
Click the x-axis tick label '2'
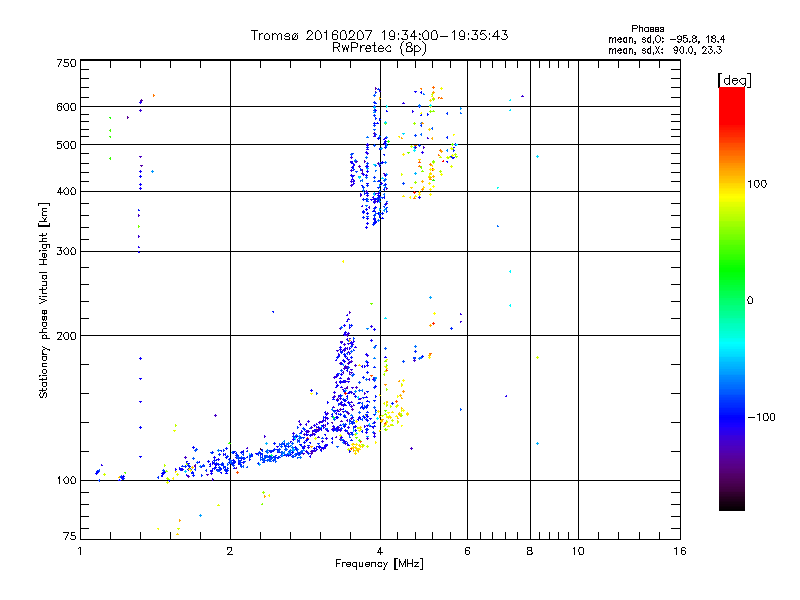[x=230, y=551]
